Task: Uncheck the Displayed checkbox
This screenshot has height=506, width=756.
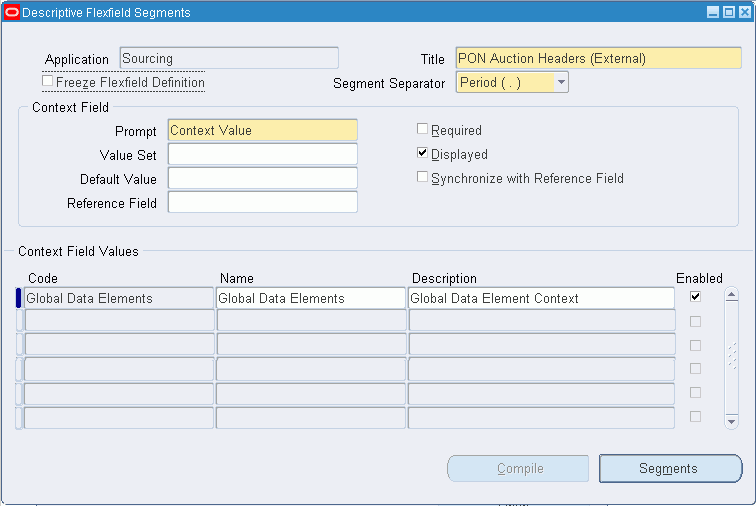Action: click(422, 153)
